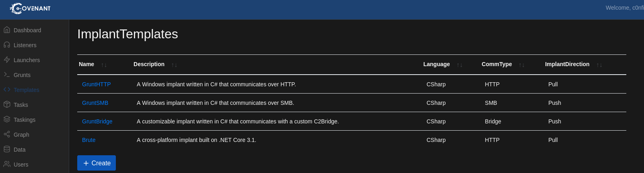Click the Users people icon
The height and width of the screenshot is (173, 644).
(7, 164)
